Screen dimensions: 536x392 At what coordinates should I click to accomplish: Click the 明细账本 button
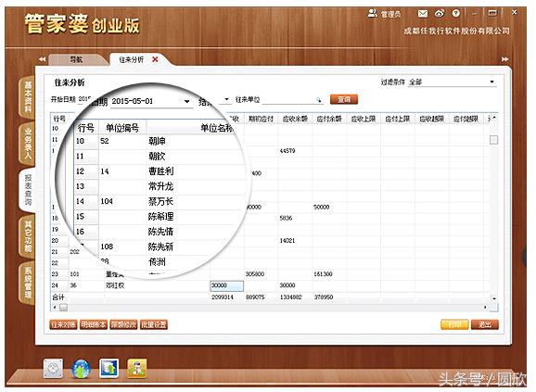94,324
